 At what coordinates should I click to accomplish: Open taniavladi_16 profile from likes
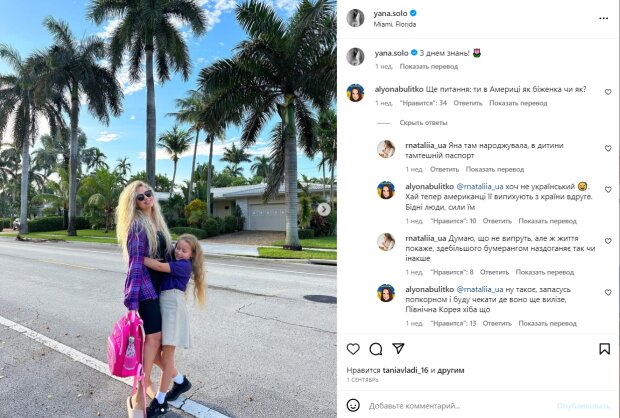tap(406, 371)
